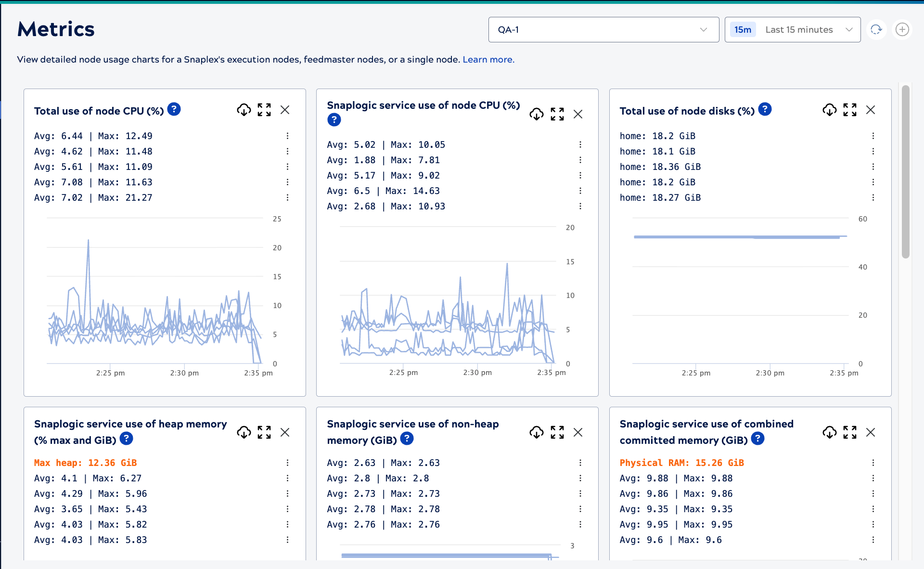The image size is (924, 569).
Task: Follow the Learn more link
Action: 488,59
